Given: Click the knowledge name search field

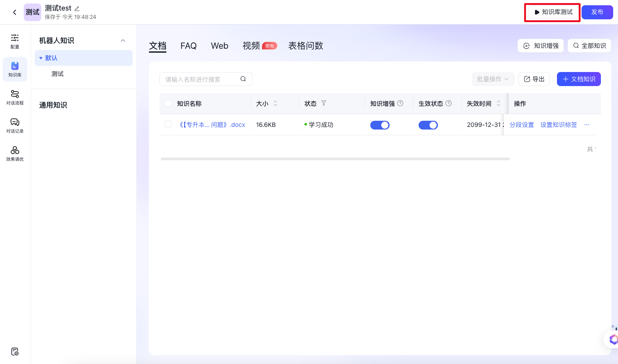Looking at the screenshot, I should coord(201,79).
